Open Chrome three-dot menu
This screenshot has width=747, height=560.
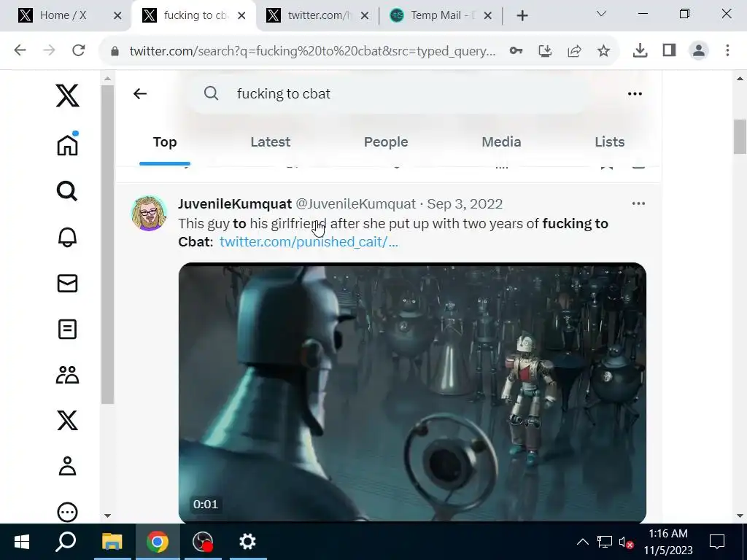pos(727,50)
